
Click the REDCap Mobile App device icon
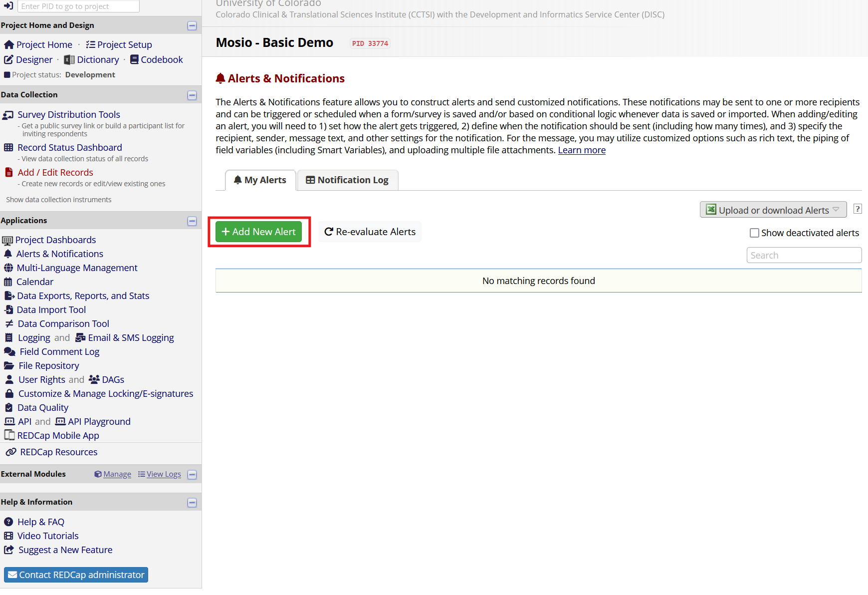(9, 435)
